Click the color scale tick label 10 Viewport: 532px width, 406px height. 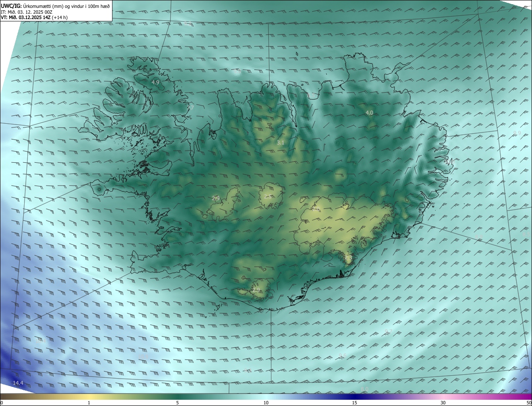[x=266, y=403]
